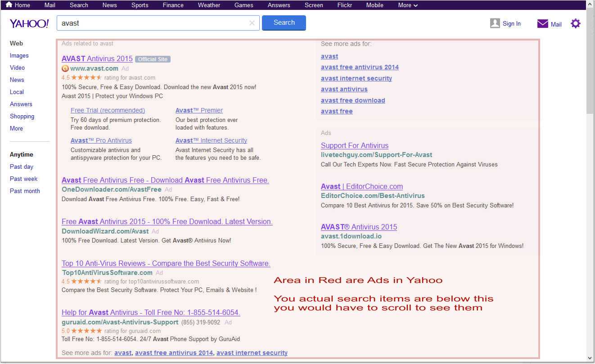Click the Sign In link
The image size is (595, 364).
click(512, 24)
